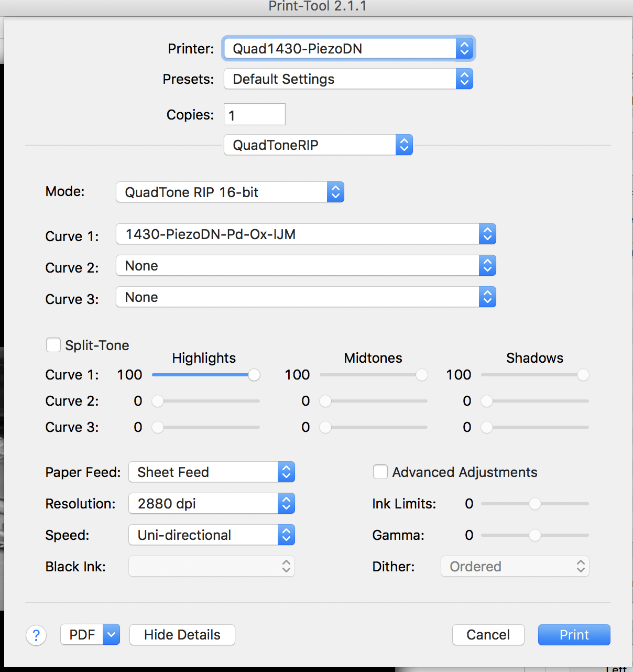Screen dimensions: 633x672
Task: Select Paper Feed Sheet Feed dropdown
Action: tap(212, 472)
